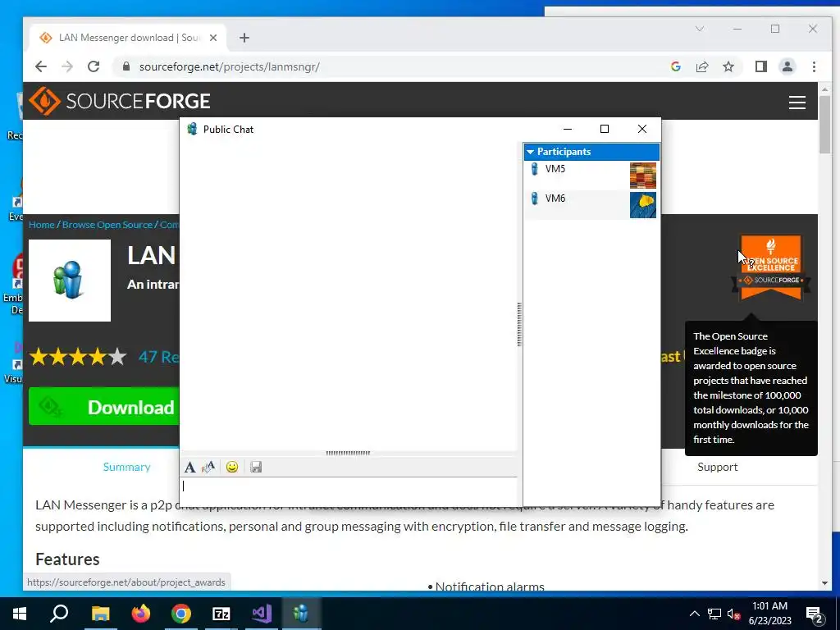Open the Windows Start menu
840x630 pixels.
(20, 614)
